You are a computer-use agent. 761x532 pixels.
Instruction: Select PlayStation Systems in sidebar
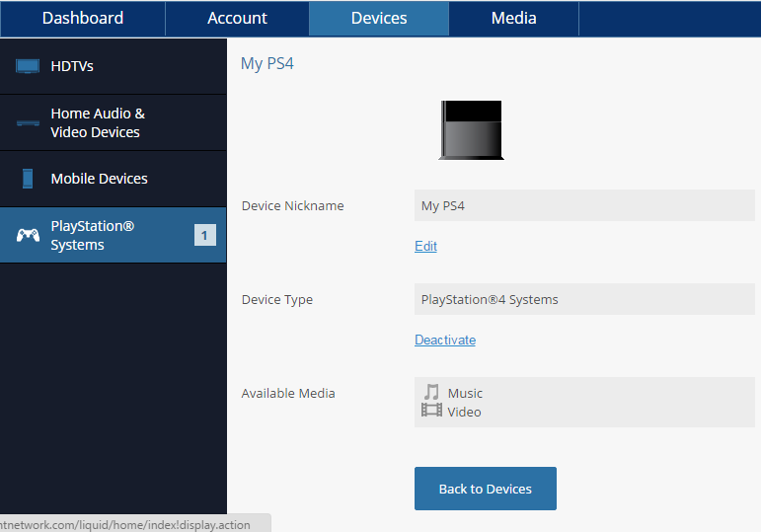pyautogui.click(x=114, y=236)
